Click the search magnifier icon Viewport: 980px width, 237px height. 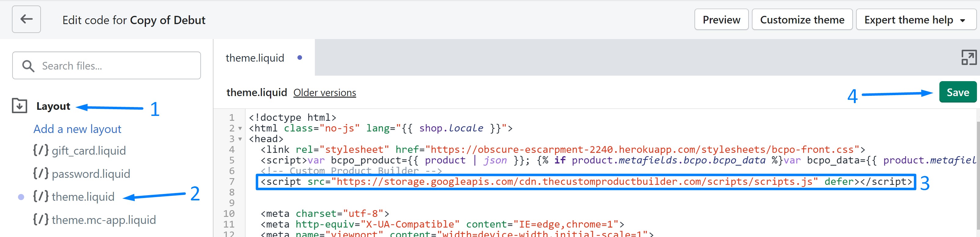(28, 66)
